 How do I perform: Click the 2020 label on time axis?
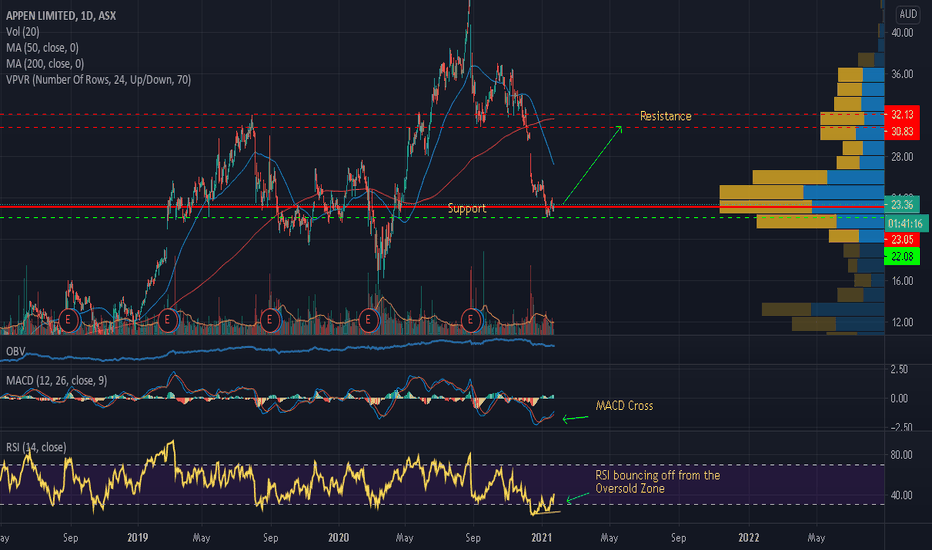(x=338, y=538)
